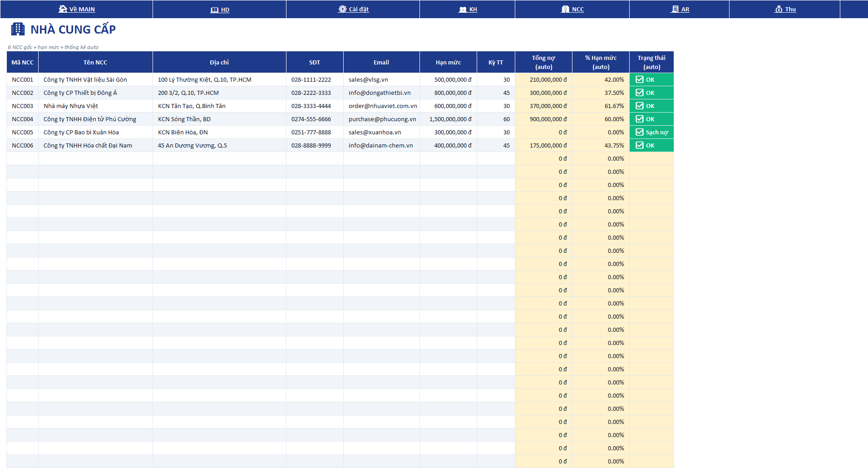The width and height of the screenshot is (868, 468).
Task: Click the people icon next to KH
Action: (463, 10)
